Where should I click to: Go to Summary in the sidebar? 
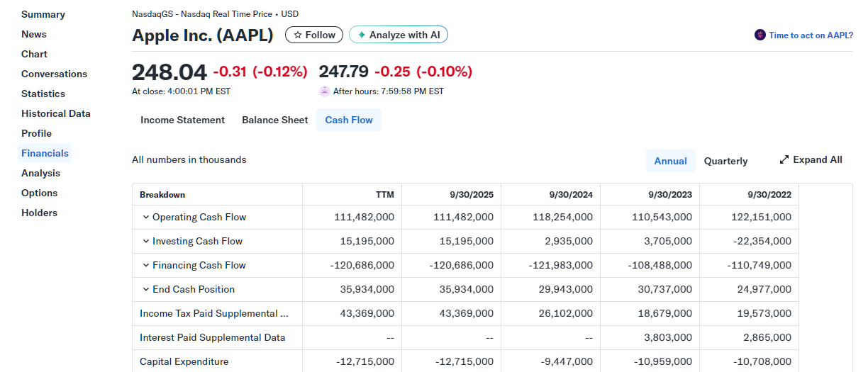coord(43,14)
